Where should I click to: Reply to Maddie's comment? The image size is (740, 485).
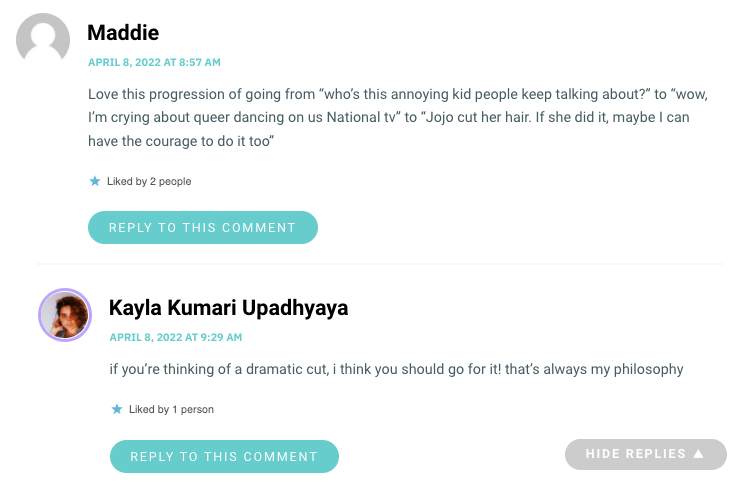click(x=203, y=227)
